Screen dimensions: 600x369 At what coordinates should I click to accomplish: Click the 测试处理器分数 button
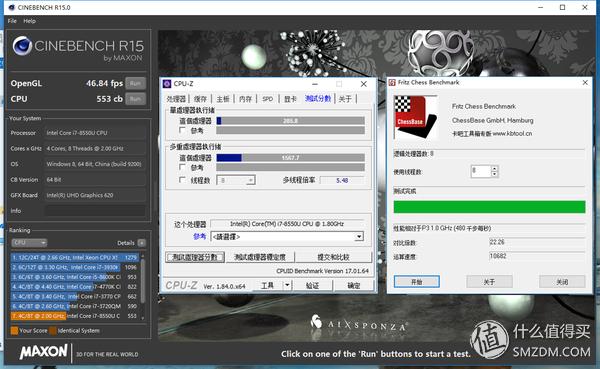tap(195, 257)
